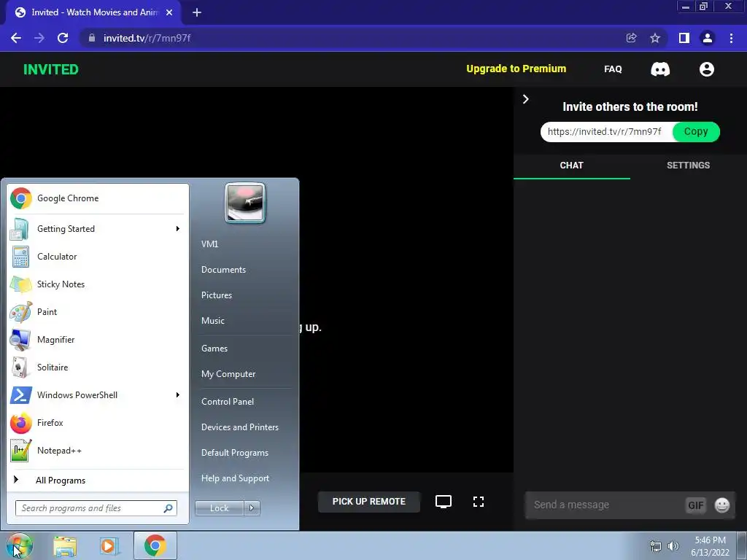
Task: Launch Solitaire from Start menu
Action: point(98,367)
